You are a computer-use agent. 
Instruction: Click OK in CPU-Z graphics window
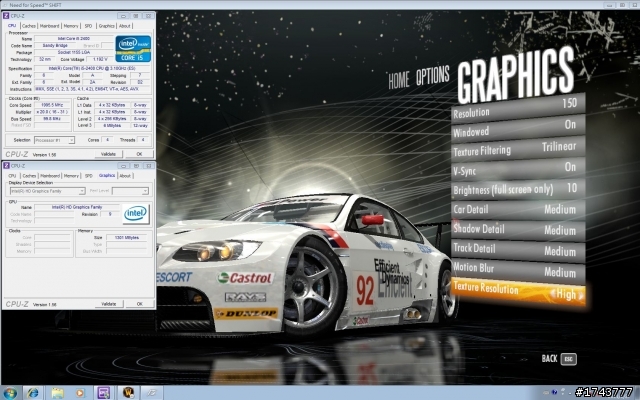point(139,304)
